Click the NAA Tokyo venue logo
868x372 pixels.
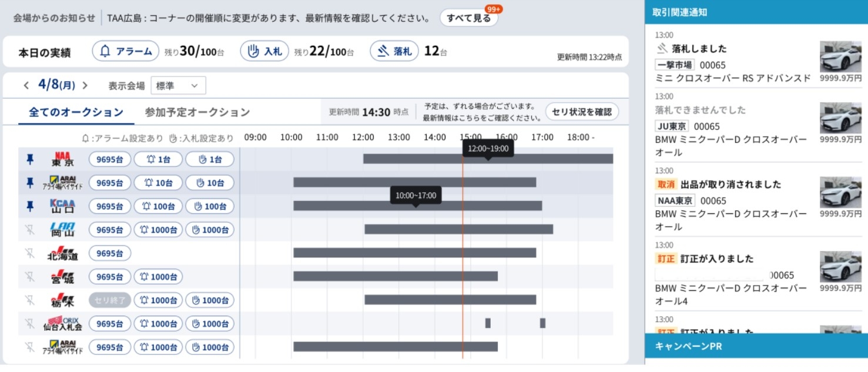coord(63,159)
